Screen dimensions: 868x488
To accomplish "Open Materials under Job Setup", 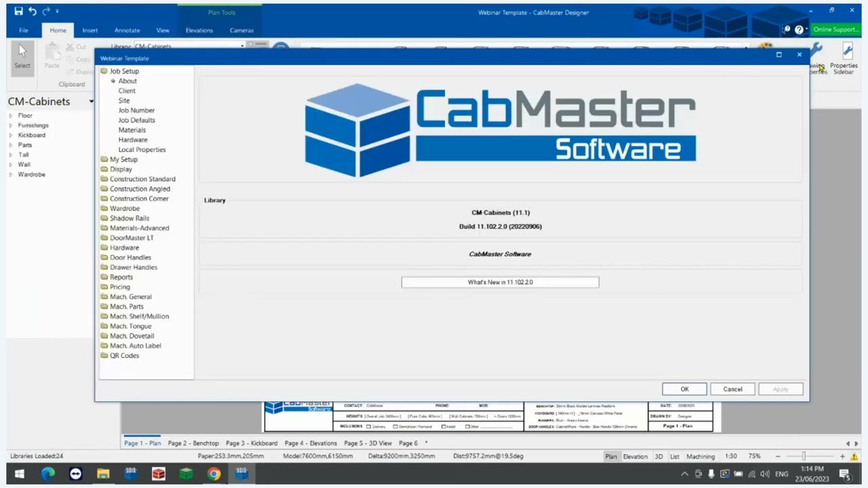I will [x=132, y=130].
